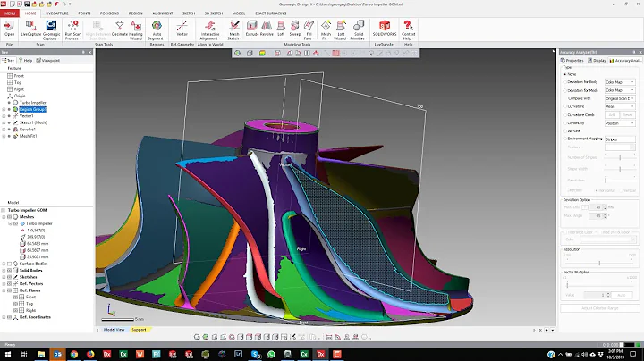The width and height of the screenshot is (644, 361).
Task: Open File Explorer from the taskbar
Action: [x=41, y=354]
